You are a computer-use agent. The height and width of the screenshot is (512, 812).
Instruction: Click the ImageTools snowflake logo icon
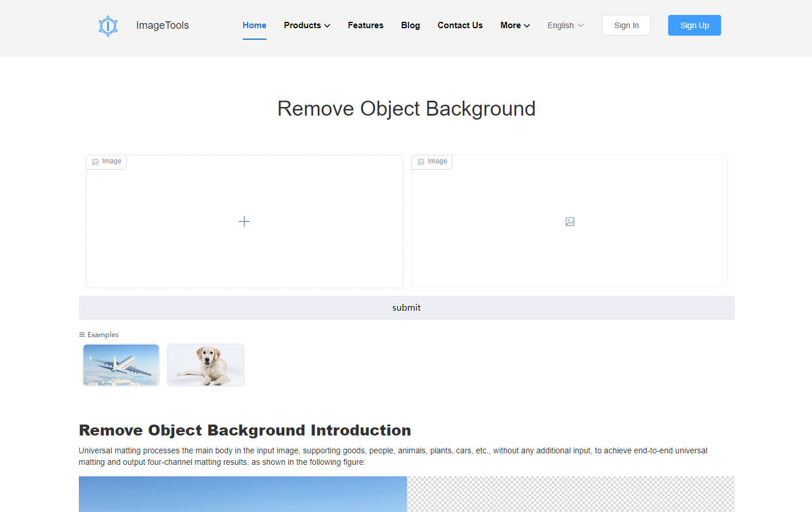(108, 26)
